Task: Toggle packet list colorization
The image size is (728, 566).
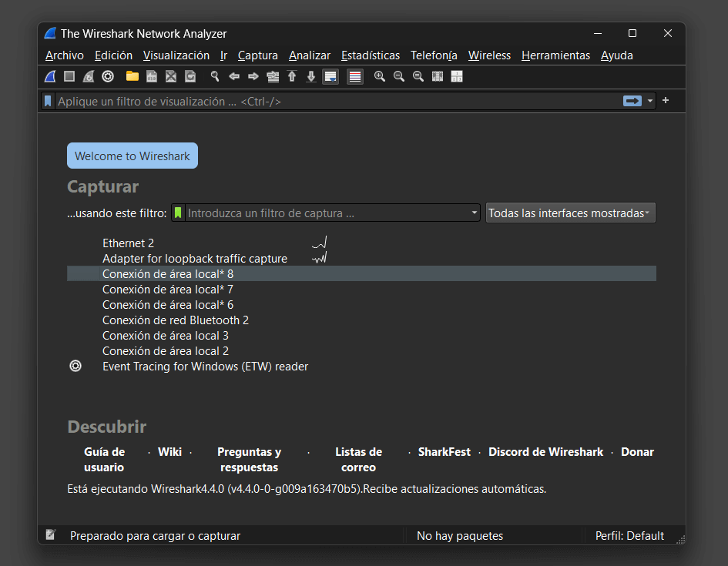Action: click(x=355, y=76)
